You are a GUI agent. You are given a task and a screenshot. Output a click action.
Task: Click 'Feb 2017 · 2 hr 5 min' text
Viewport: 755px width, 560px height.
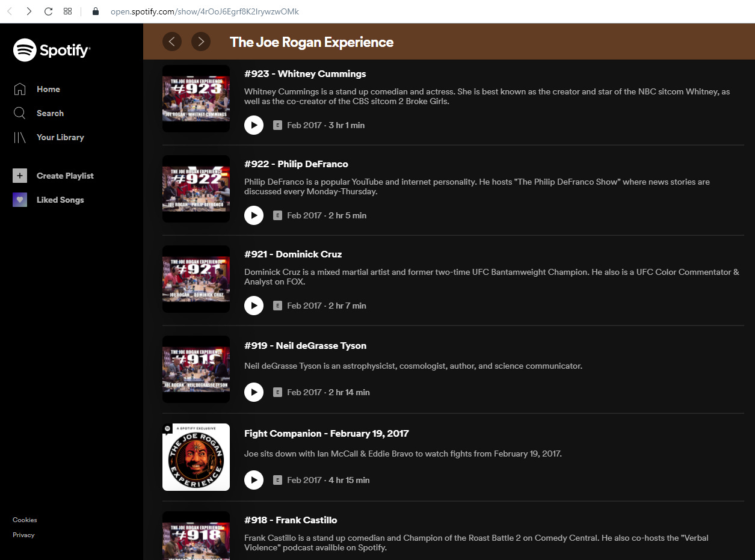(x=327, y=215)
